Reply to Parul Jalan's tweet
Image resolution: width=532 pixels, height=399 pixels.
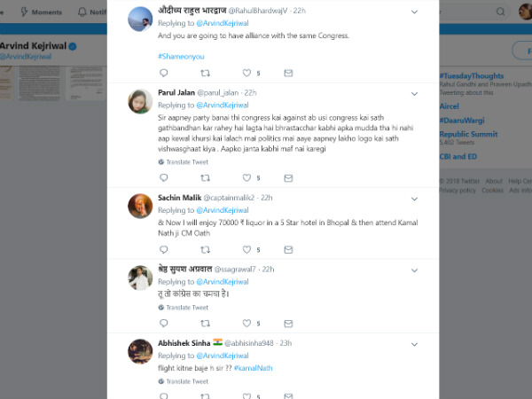pos(163,176)
